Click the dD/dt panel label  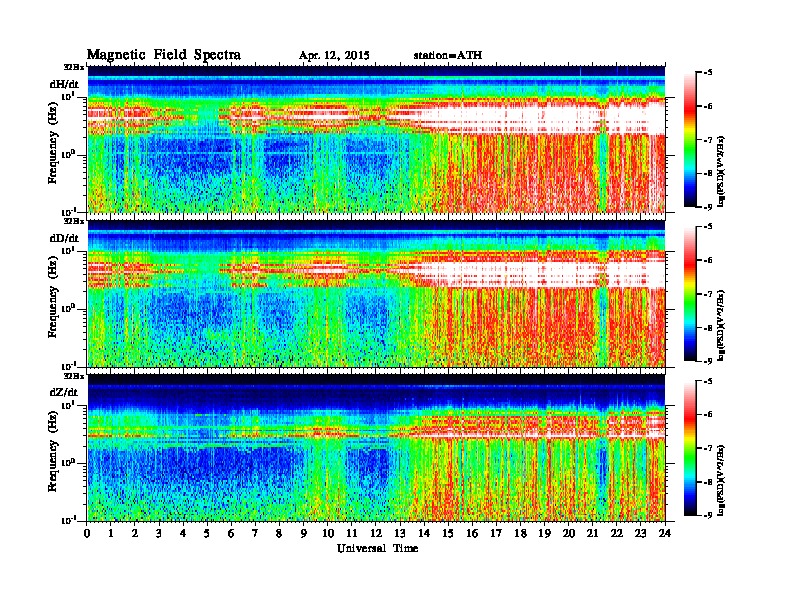(64, 238)
